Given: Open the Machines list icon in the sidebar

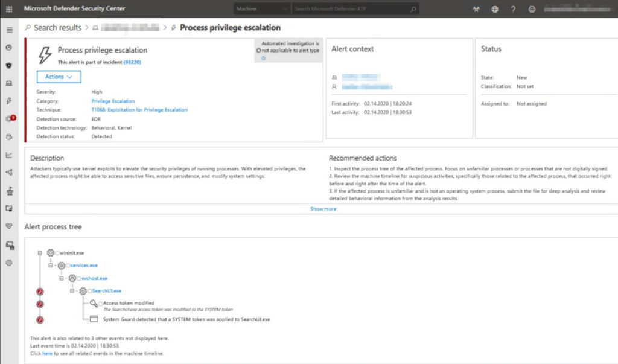Looking at the screenshot, I should [8, 83].
